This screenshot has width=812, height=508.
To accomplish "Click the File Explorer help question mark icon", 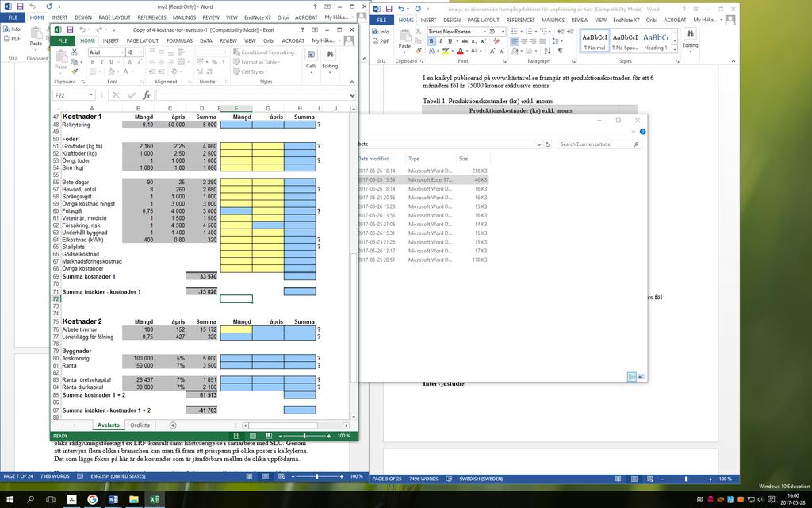I will click(x=642, y=132).
